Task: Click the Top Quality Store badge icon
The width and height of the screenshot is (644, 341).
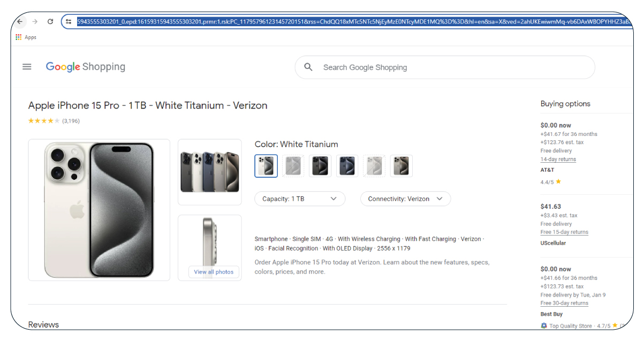Action: coord(544,325)
